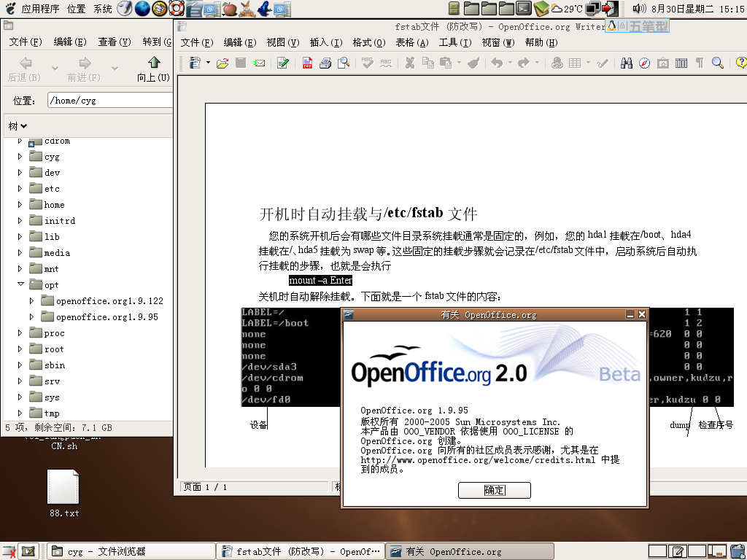Open the 工具 menu in Writer
The width and height of the screenshot is (747, 560).
[455, 42]
